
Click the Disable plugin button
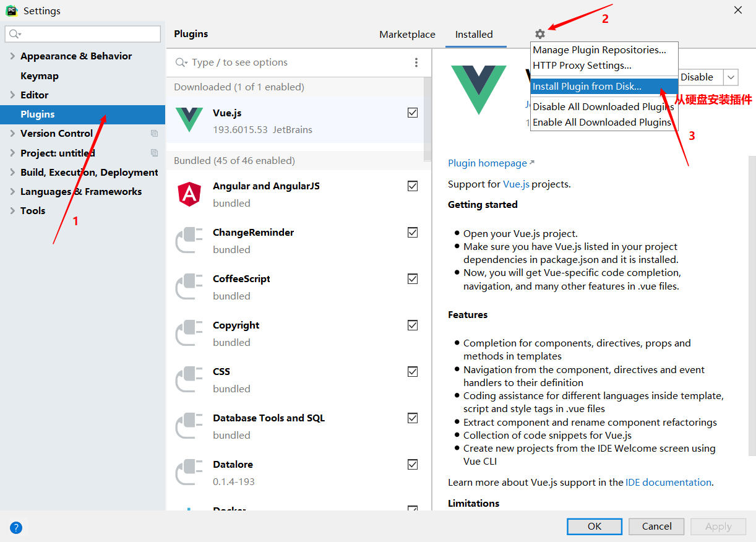700,77
